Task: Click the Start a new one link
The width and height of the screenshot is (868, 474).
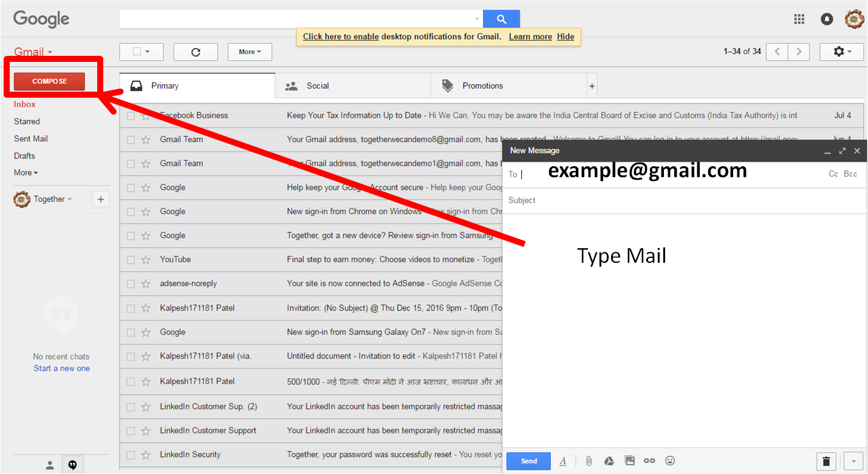Action: [x=62, y=368]
